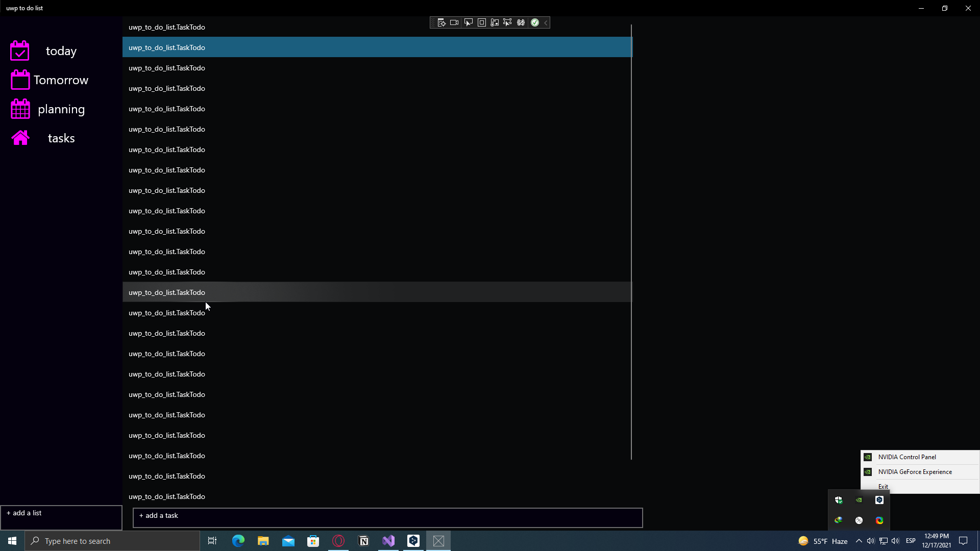Click the camera icon in debug toolbar
Image resolution: width=980 pixels, height=551 pixels.
(x=454, y=22)
